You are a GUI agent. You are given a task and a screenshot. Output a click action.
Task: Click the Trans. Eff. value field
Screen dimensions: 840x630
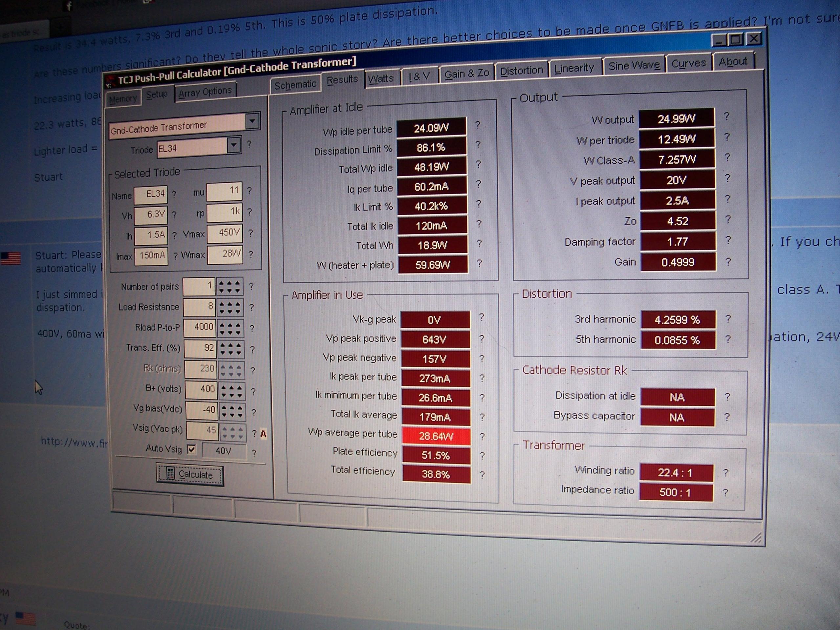200,349
